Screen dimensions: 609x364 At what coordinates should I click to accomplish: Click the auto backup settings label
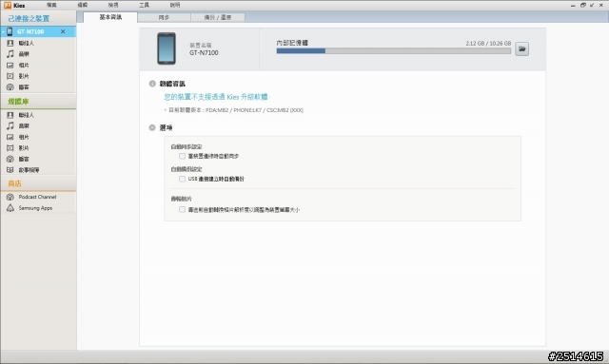tap(187, 169)
